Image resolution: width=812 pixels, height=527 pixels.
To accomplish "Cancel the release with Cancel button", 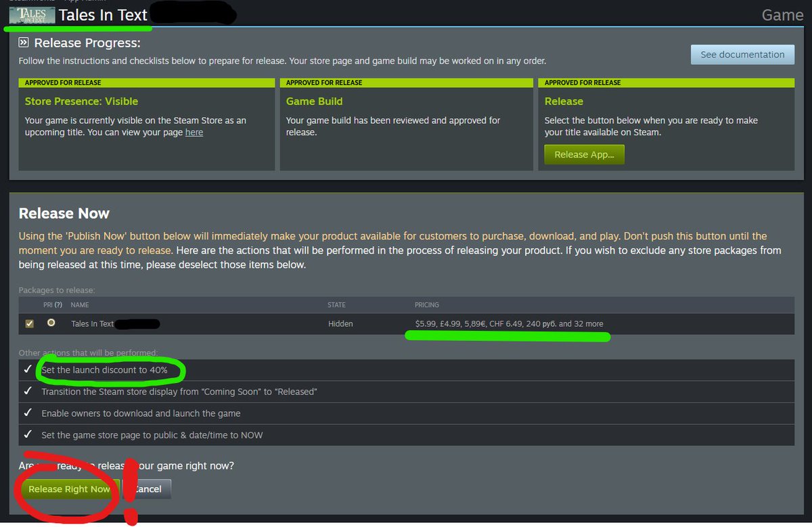I will [x=147, y=489].
